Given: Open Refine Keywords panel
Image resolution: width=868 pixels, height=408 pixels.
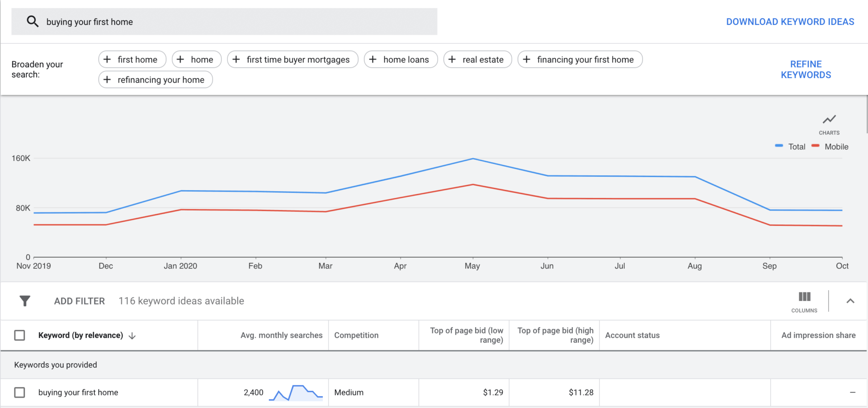Looking at the screenshot, I should coord(806,70).
